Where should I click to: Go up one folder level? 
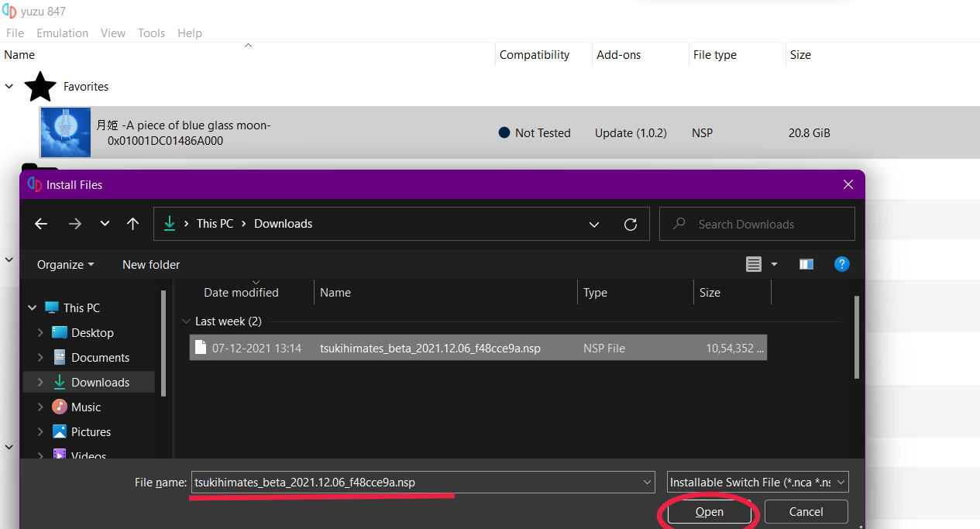click(x=133, y=224)
